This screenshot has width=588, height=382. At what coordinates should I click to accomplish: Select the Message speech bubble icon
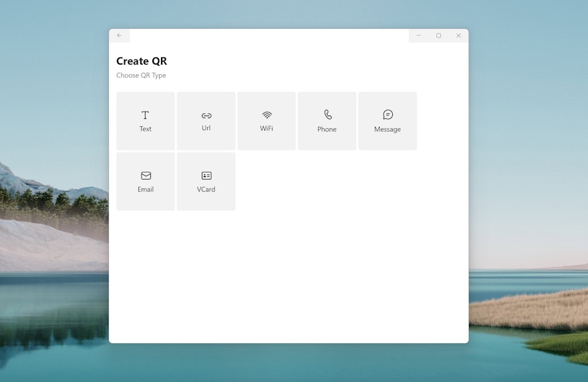tap(388, 115)
